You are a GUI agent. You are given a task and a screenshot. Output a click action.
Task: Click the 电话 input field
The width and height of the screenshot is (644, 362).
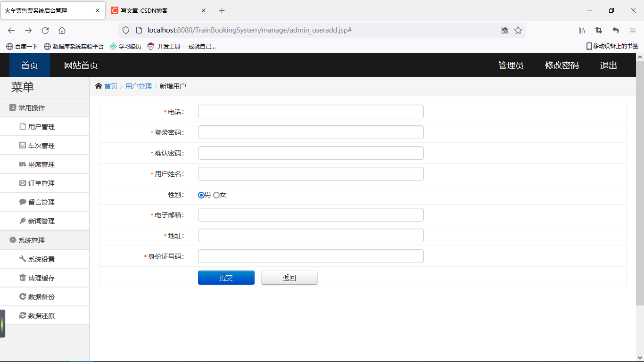click(x=310, y=111)
